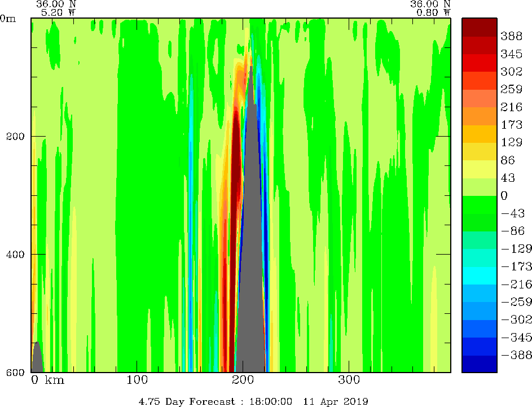The width and height of the screenshot is (532, 407).
Task: Click the '259' colorbar label
Action: 511,89
